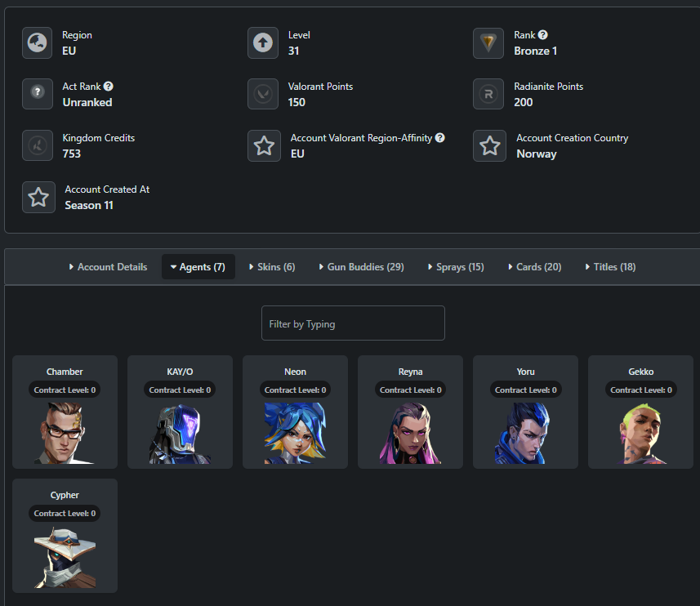Click Chamber's Contract Level: 0 badge

[65, 390]
